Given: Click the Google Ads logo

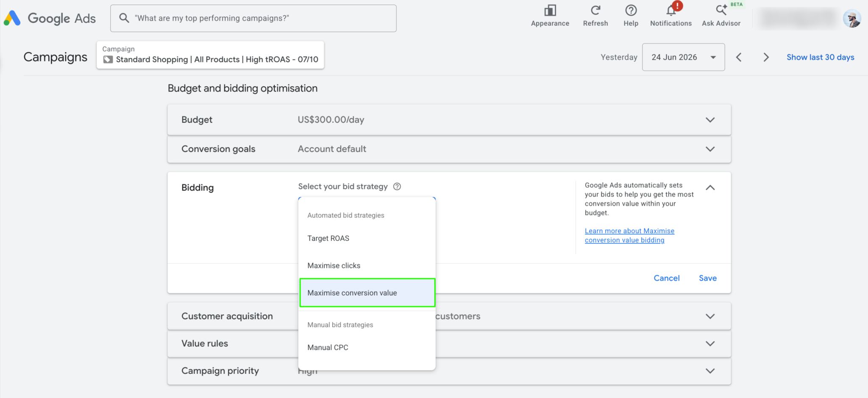Looking at the screenshot, I should coord(50,18).
